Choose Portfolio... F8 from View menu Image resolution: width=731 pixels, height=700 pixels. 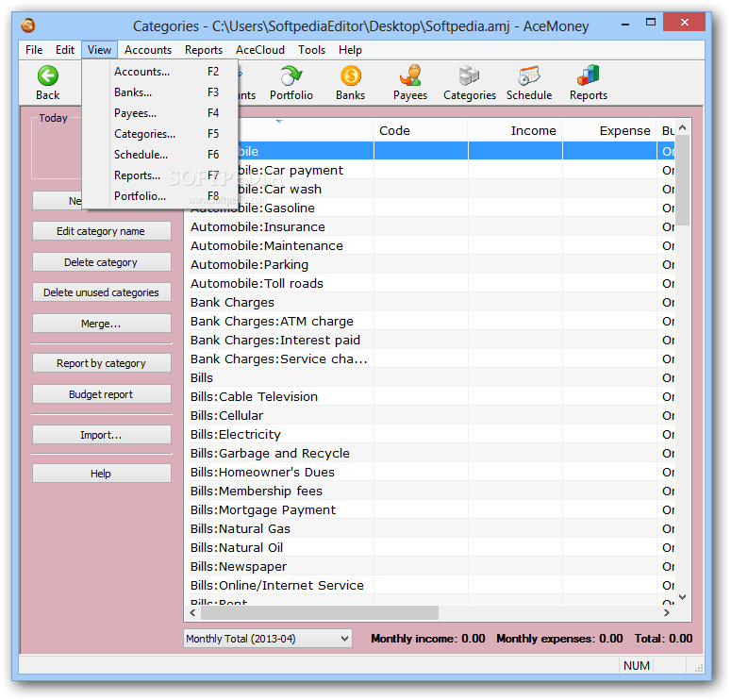pos(160,196)
